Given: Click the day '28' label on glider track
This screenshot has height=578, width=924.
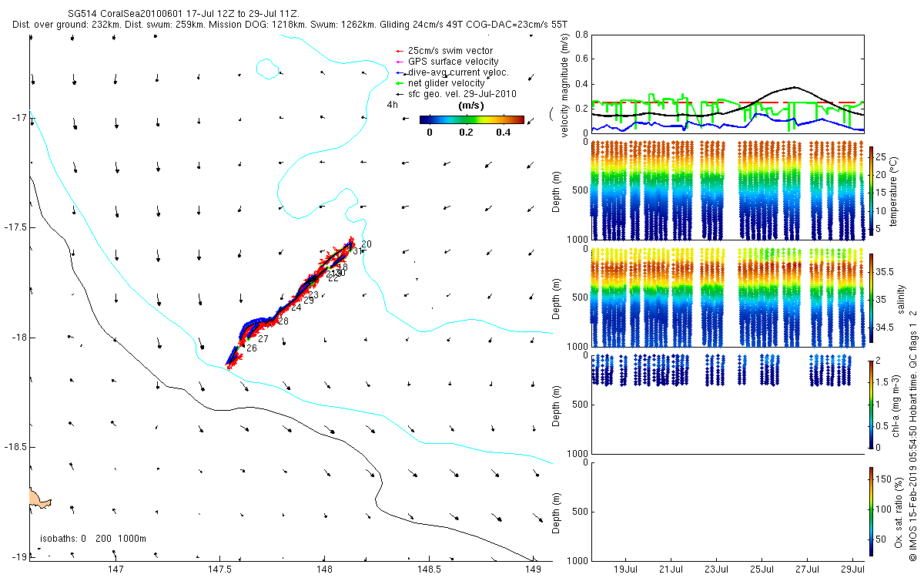Looking at the screenshot, I should coord(283,321).
